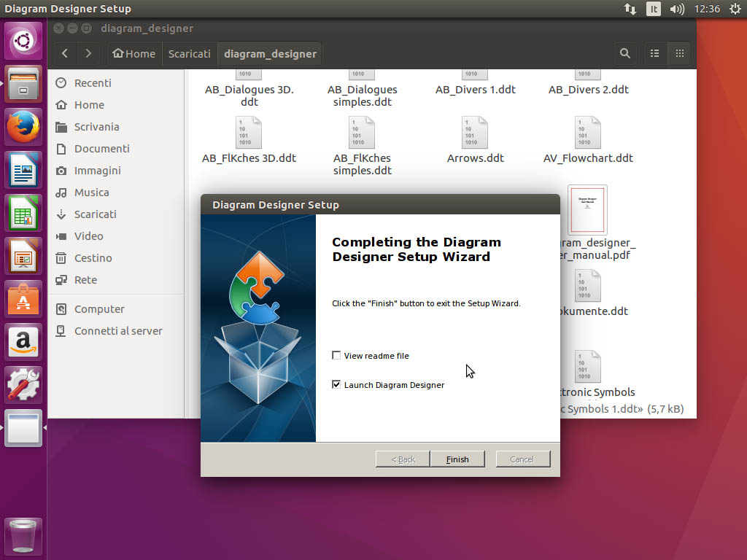Open the sound volume menu

pyautogui.click(x=677, y=9)
